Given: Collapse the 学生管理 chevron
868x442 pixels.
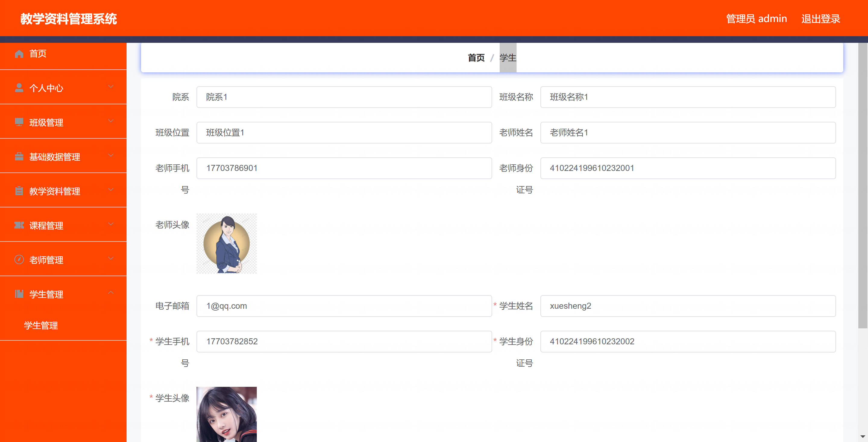Looking at the screenshot, I should [111, 293].
